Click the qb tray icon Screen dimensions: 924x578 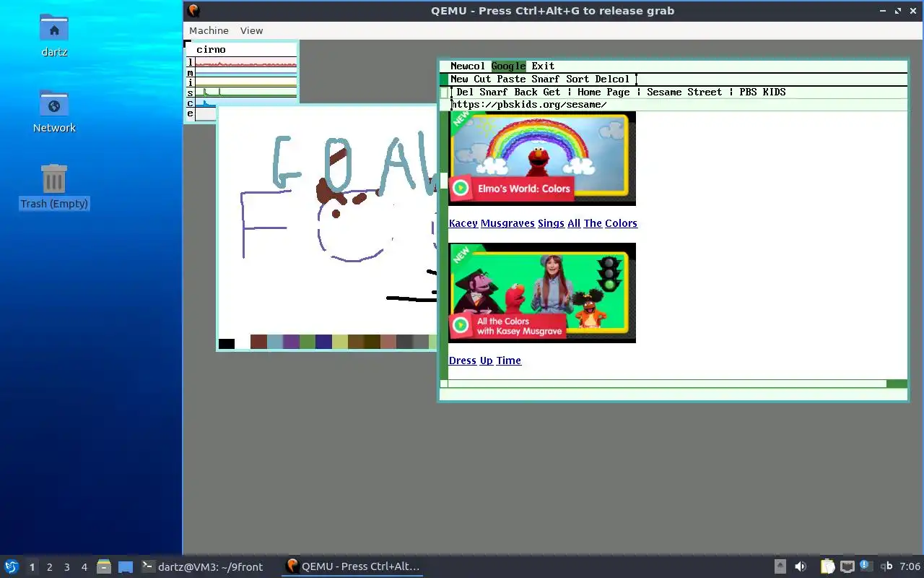[886, 566]
